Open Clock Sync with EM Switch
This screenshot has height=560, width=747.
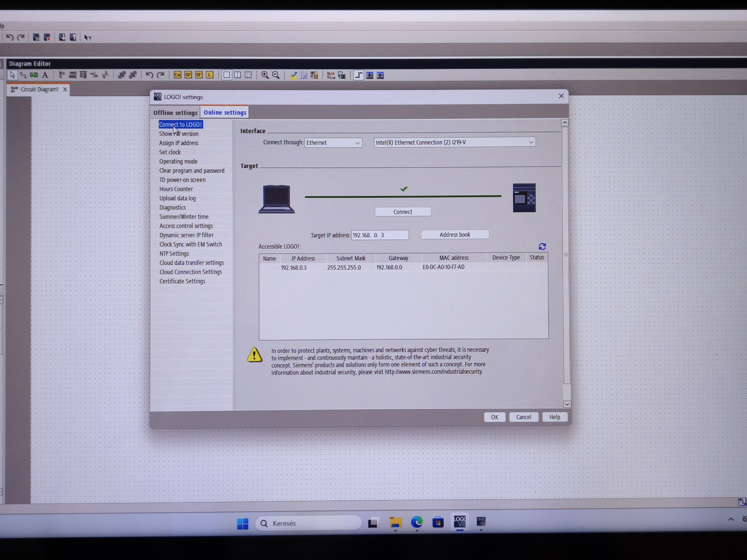click(x=191, y=244)
